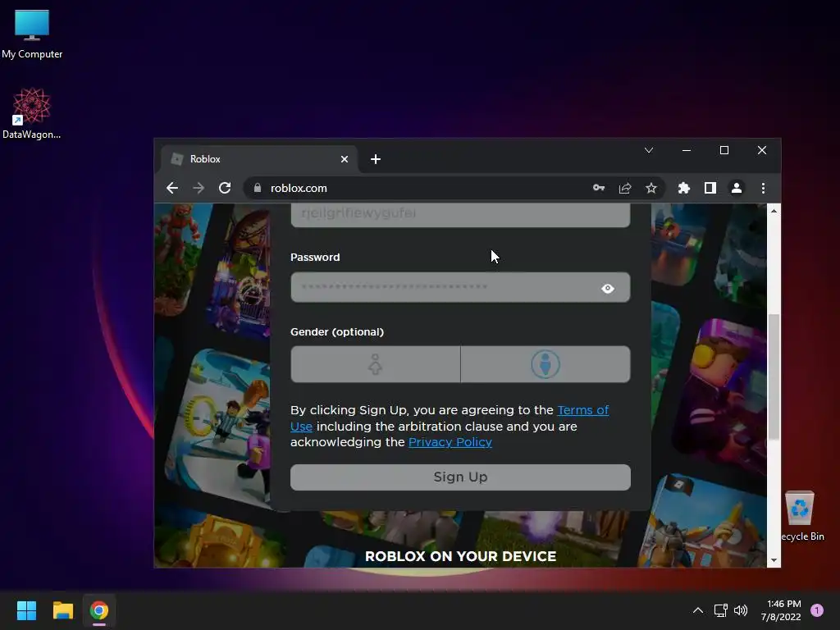The width and height of the screenshot is (840, 630).
Task: Show hidden system tray icons
Action: 697,610
